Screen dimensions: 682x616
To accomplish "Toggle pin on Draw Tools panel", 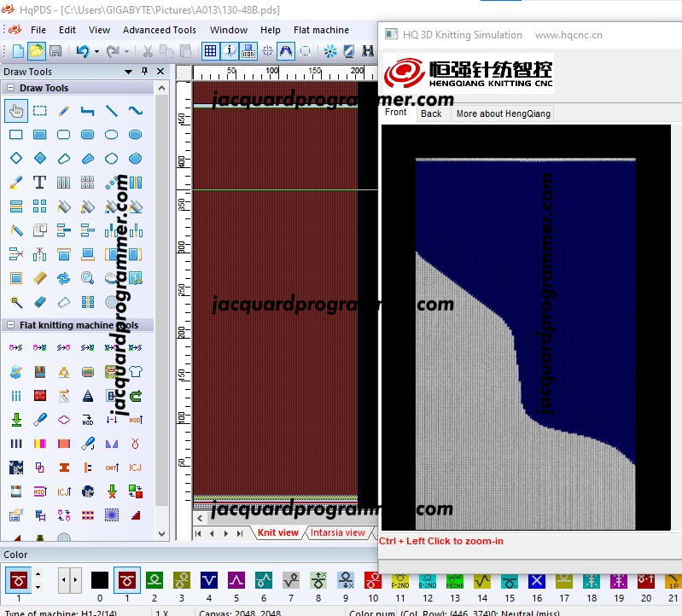I will pyautogui.click(x=145, y=71).
